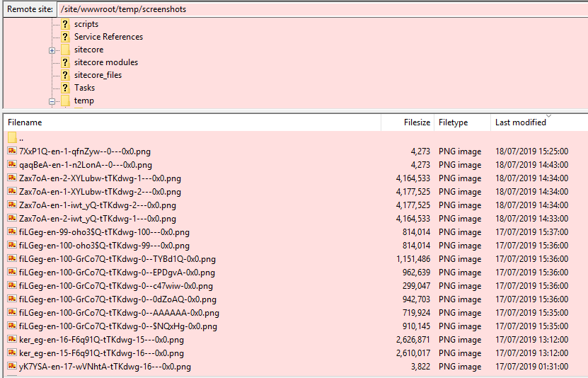Sort files by Last modified column
The width and height of the screenshot is (588, 378).
tap(521, 122)
